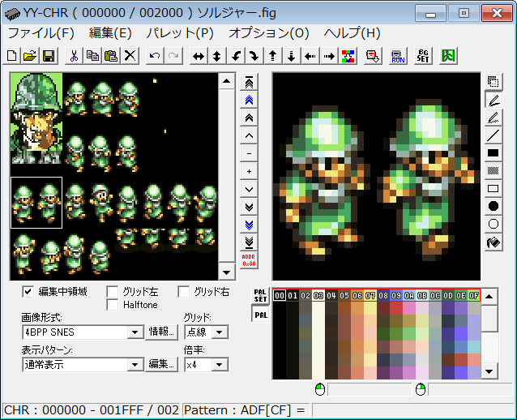Undo the last edit
The image size is (517, 420).
pos(155,56)
